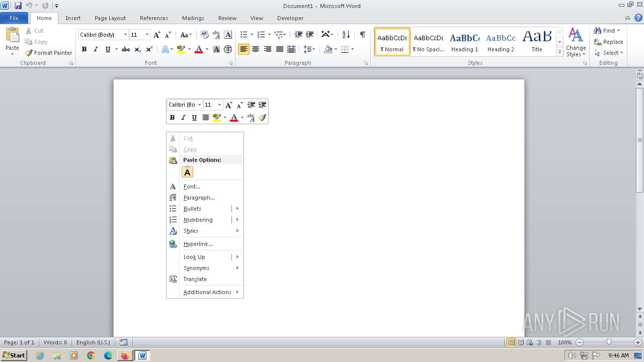Click the ribbon Paste icon

pos(12,35)
